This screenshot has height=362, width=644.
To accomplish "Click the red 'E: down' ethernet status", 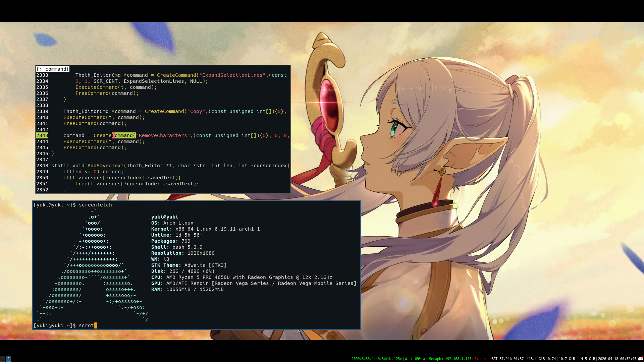I will click(x=481, y=359).
